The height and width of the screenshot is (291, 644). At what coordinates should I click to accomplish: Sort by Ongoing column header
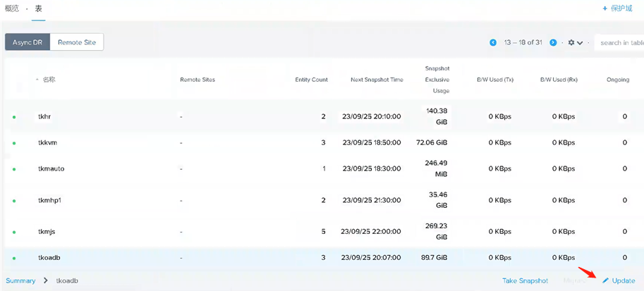pos(618,80)
